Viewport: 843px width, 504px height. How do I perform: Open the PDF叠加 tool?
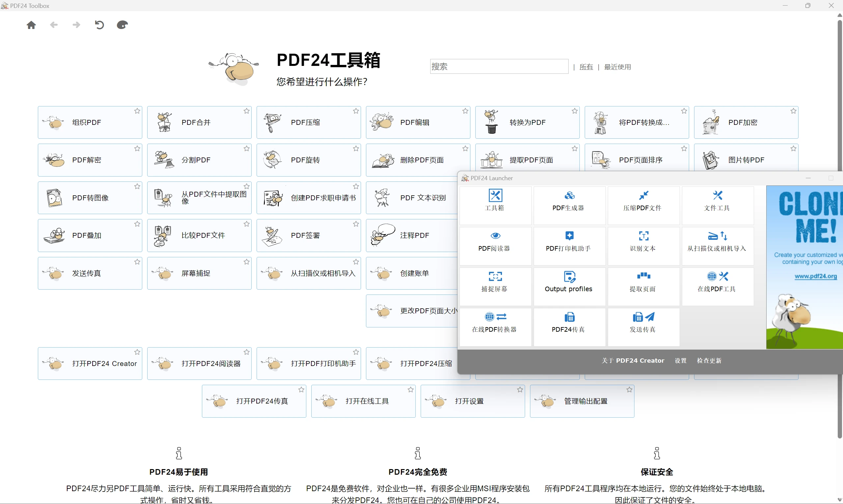[90, 235]
